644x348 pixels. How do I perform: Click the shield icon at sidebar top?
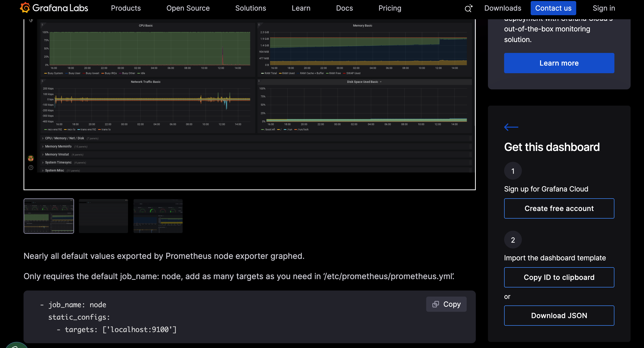point(31,21)
